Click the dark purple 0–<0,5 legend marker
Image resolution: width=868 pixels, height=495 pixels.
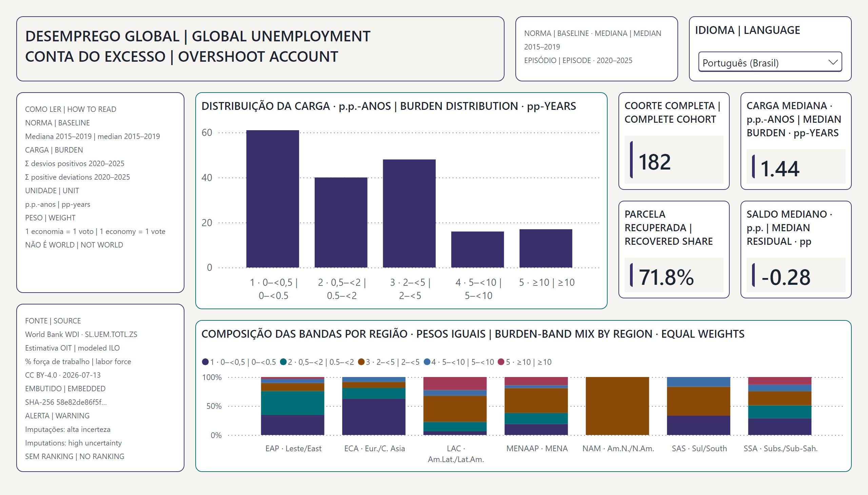click(x=205, y=362)
